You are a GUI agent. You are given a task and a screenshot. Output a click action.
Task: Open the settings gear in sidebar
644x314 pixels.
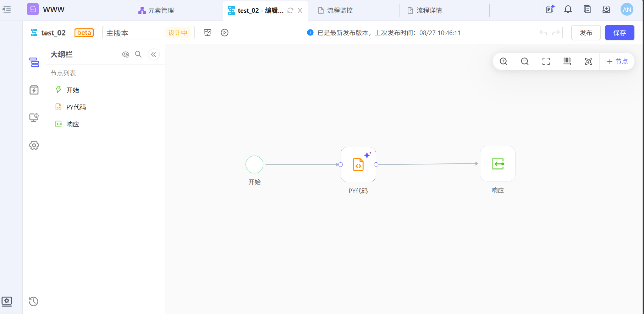[x=34, y=145]
